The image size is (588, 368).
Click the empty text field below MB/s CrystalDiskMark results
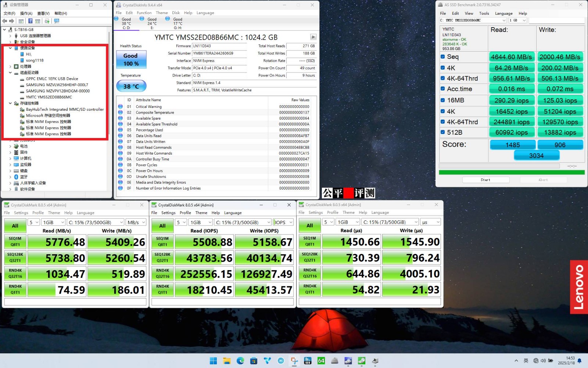(75, 302)
